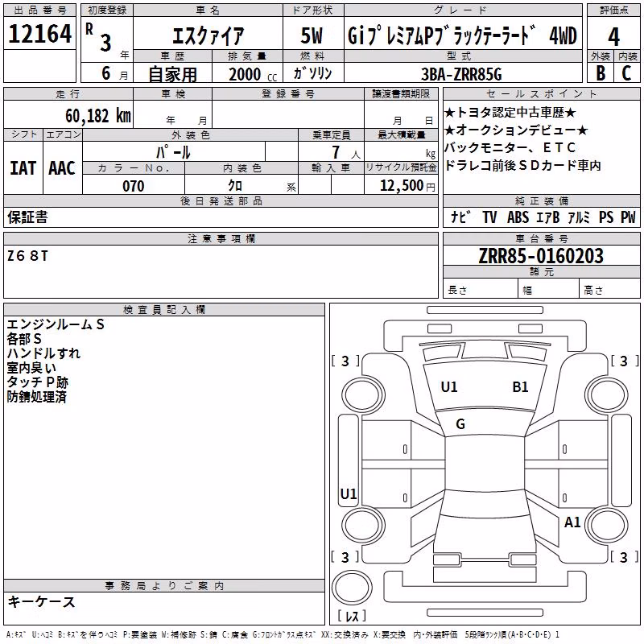Click the G mark on the windshield

pyautogui.click(x=460, y=424)
